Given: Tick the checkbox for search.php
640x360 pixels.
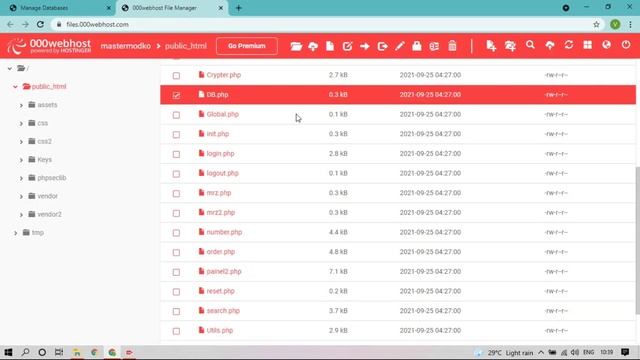Looking at the screenshot, I should tap(176, 311).
